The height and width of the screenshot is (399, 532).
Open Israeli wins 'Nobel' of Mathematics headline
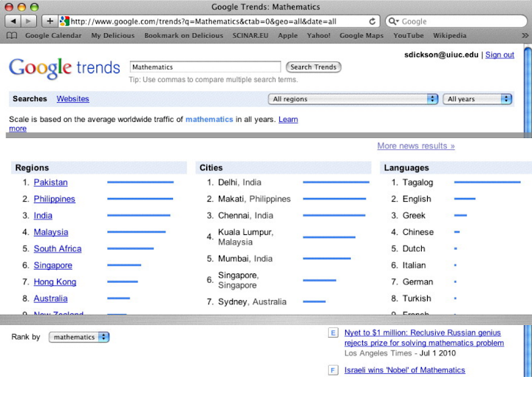coord(404,370)
